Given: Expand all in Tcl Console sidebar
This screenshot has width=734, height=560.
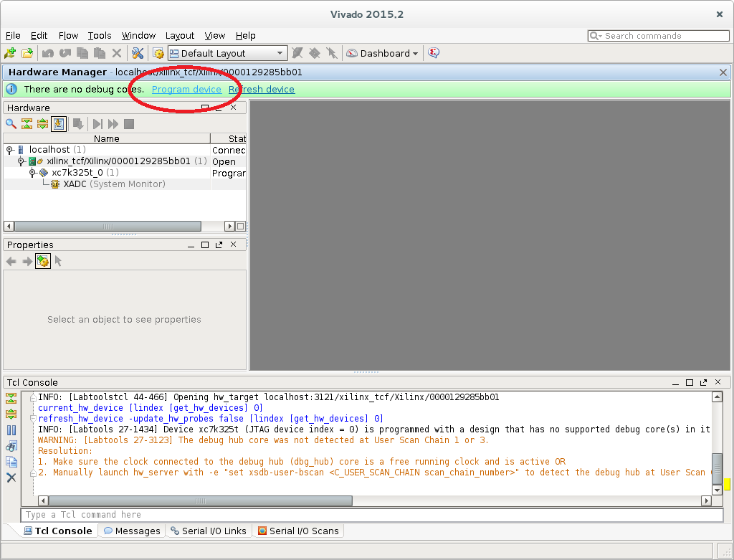Looking at the screenshot, I should pyautogui.click(x=11, y=414).
